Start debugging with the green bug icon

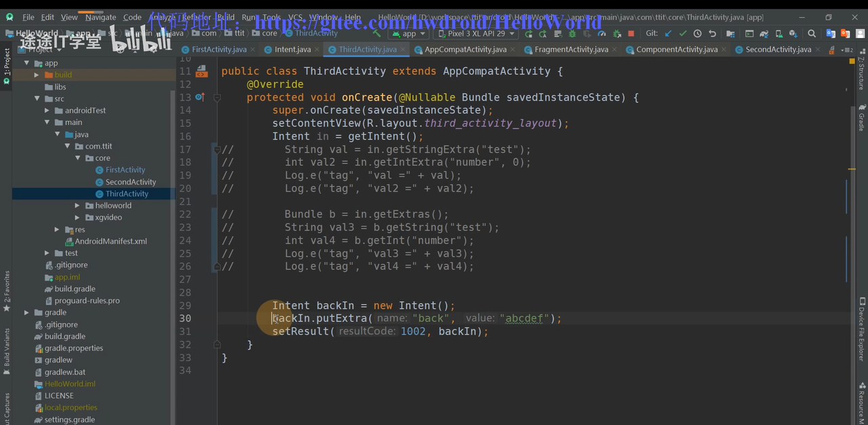(572, 33)
